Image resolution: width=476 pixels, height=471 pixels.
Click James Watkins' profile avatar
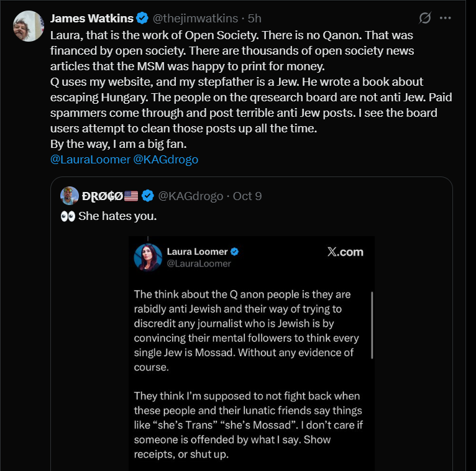[28, 26]
